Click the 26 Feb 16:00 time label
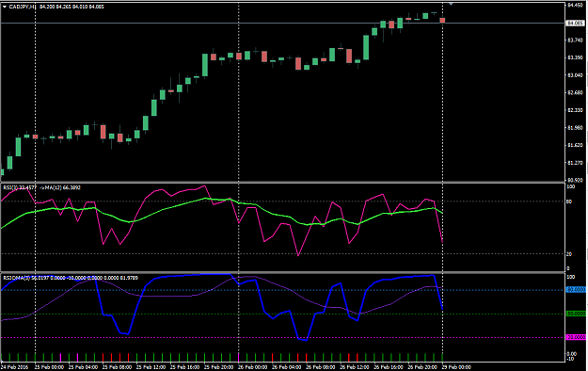The height and width of the screenshot is (371, 588). [x=389, y=367]
